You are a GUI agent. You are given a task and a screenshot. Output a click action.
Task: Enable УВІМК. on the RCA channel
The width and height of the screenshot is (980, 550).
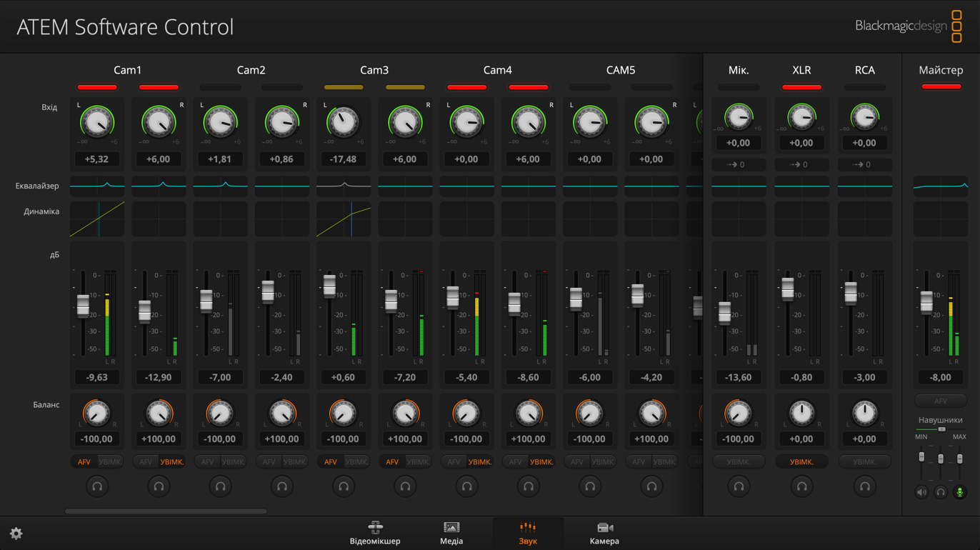pos(864,462)
